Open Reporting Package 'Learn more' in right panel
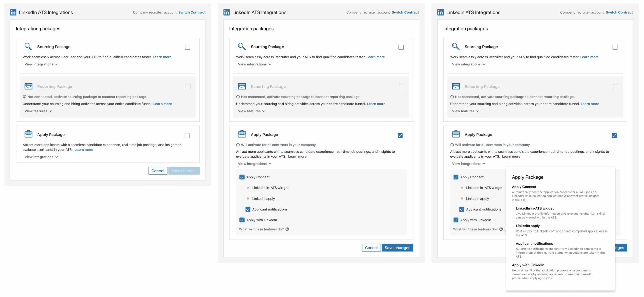 590,104
